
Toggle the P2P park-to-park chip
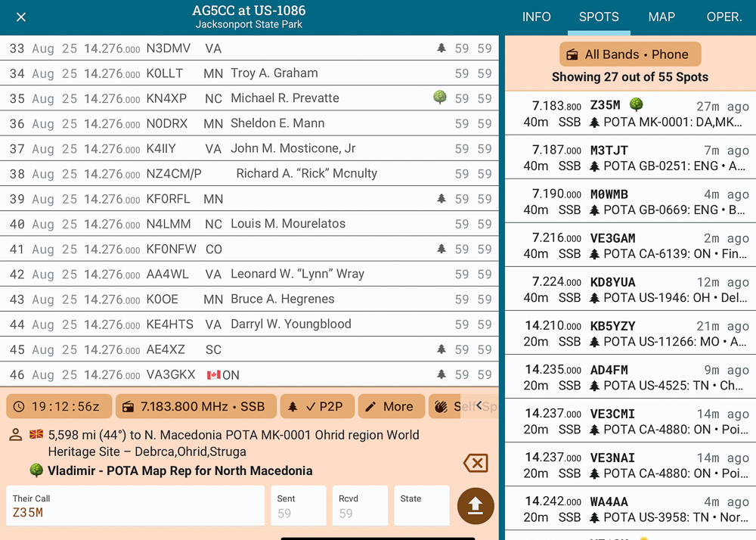coord(316,406)
